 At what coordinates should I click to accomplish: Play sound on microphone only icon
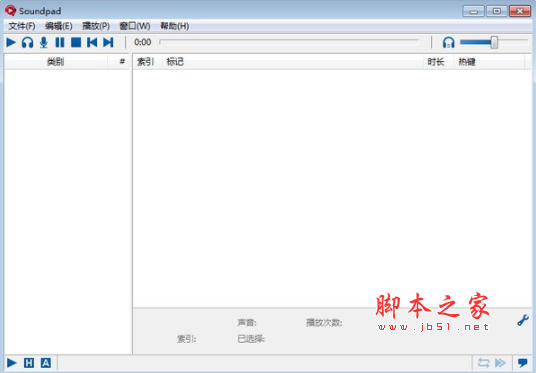(44, 42)
